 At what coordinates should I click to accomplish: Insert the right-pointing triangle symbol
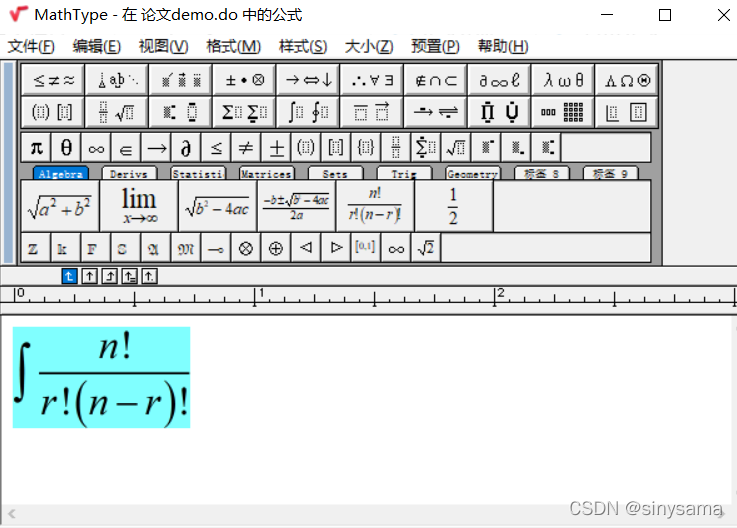336,248
